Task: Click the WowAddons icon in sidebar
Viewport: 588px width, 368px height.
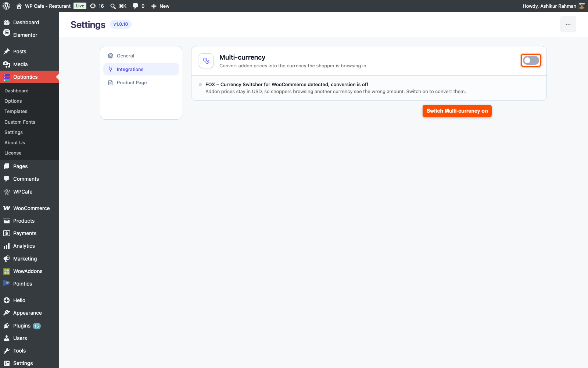Action: click(x=7, y=271)
